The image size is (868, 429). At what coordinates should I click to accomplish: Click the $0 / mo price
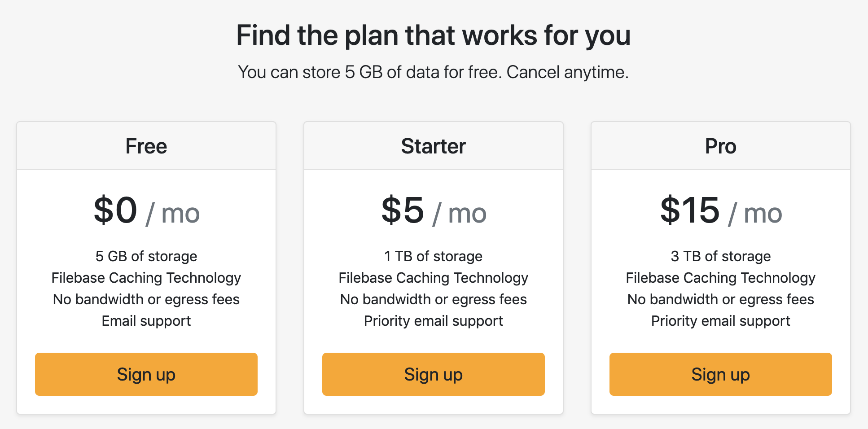(146, 211)
